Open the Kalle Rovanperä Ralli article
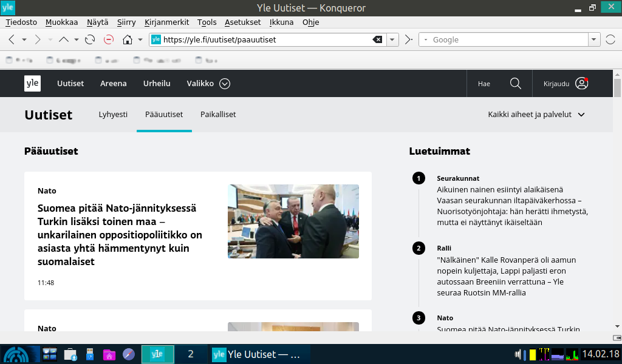The image size is (622, 364). pos(507,271)
